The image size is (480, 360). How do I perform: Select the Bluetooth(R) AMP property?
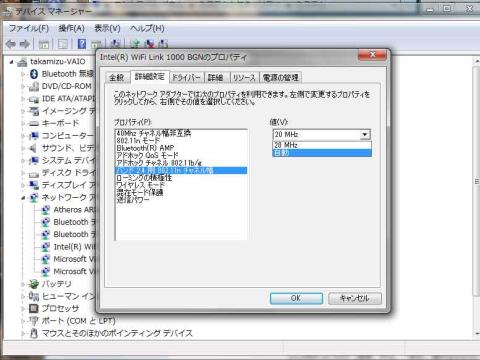145,148
